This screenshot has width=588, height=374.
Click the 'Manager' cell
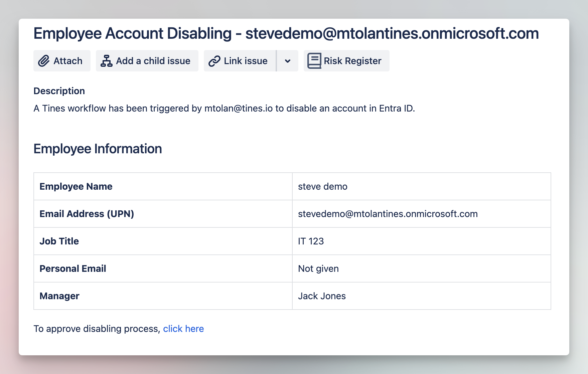coord(163,296)
